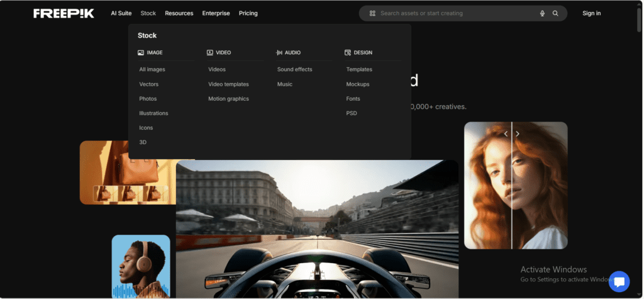
Task: Click left arrow on portrait comparison slider
Action: [x=506, y=133]
